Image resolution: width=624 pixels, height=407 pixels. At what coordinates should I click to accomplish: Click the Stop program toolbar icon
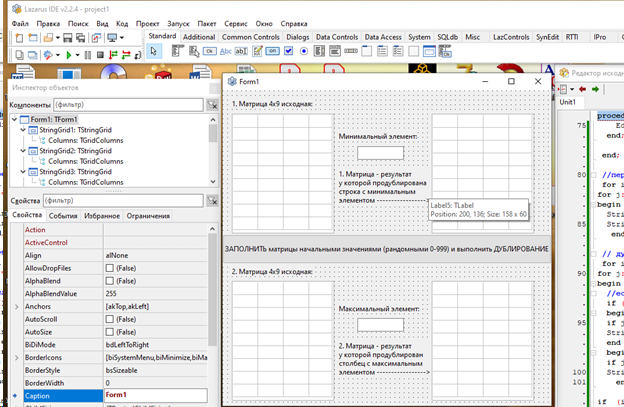[x=101, y=54]
